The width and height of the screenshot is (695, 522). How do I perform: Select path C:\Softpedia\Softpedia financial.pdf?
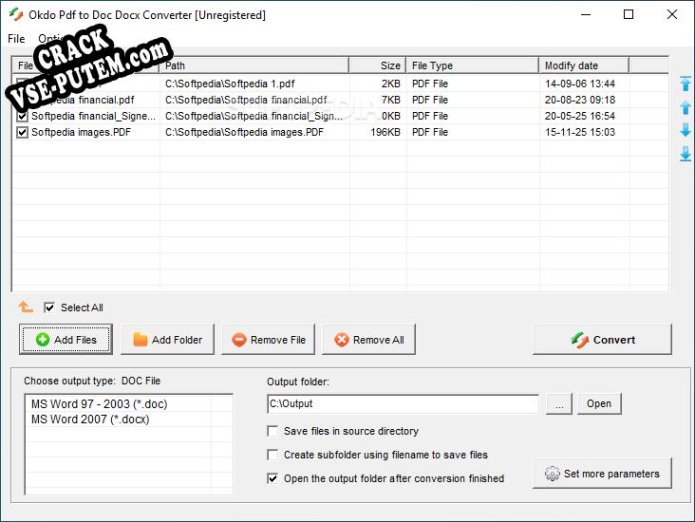[x=246, y=100]
